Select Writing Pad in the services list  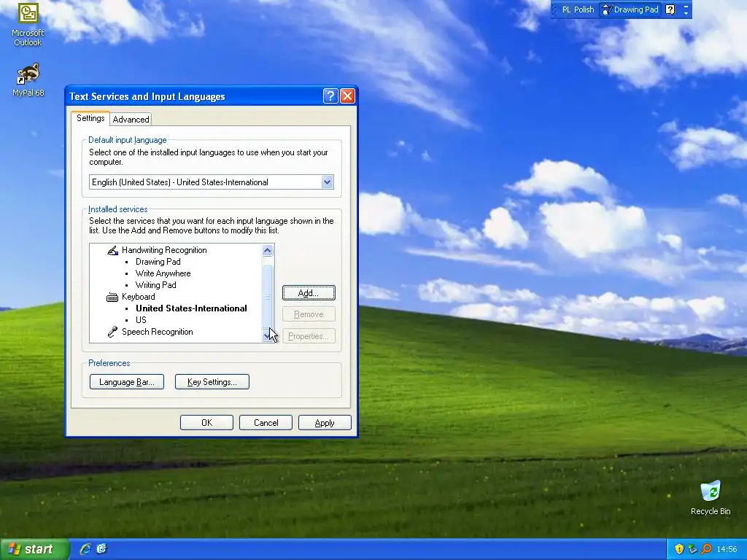click(x=156, y=285)
